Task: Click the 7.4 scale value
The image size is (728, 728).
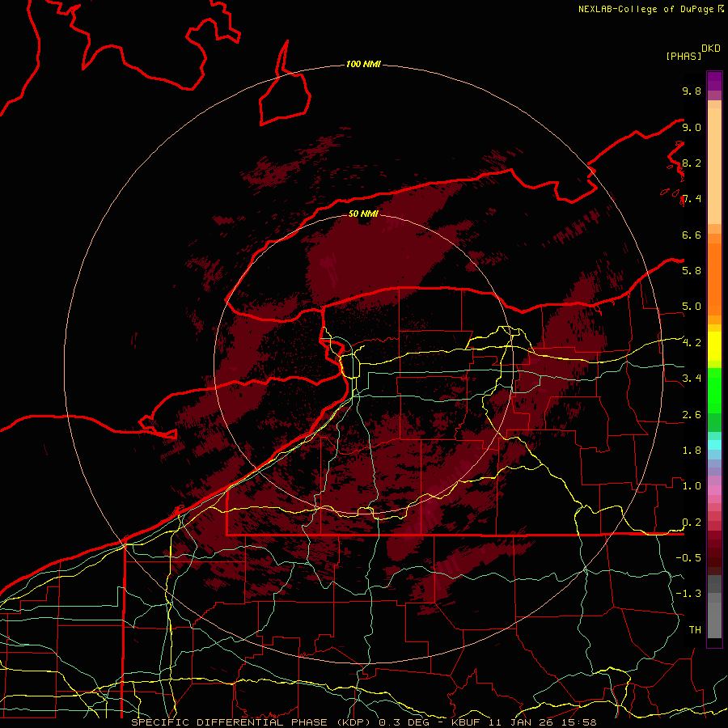Action: pyautogui.click(x=692, y=199)
